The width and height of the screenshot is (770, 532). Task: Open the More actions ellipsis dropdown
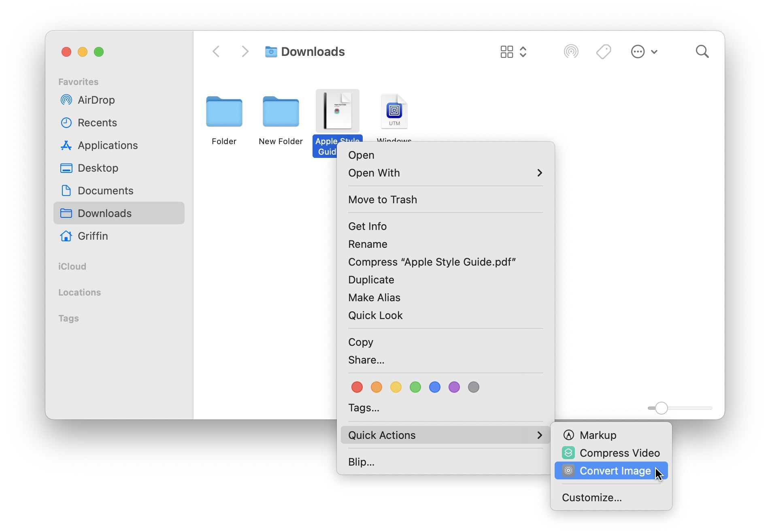click(644, 52)
